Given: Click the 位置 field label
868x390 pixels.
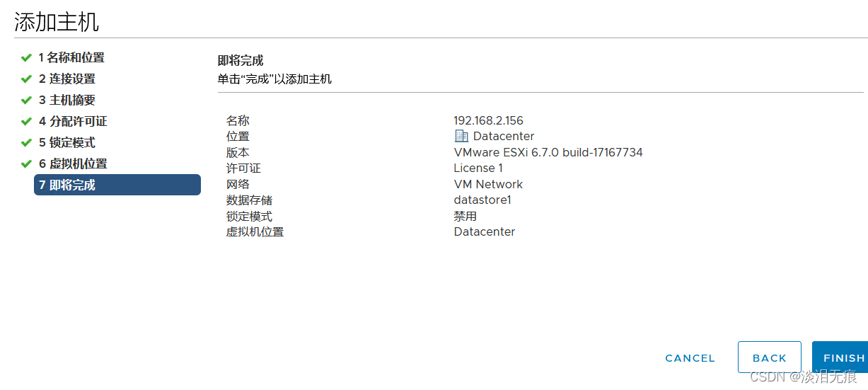Looking at the screenshot, I should click(x=238, y=136).
